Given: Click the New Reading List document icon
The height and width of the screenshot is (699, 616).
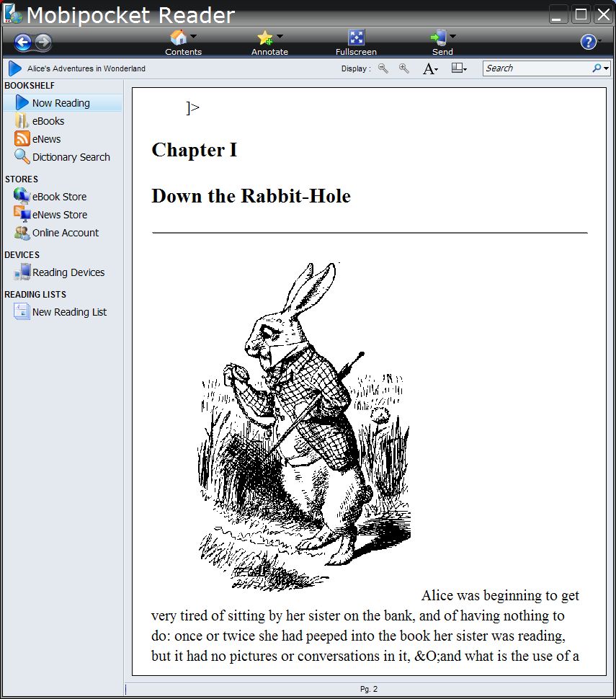Looking at the screenshot, I should pyautogui.click(x=22, y=311).
